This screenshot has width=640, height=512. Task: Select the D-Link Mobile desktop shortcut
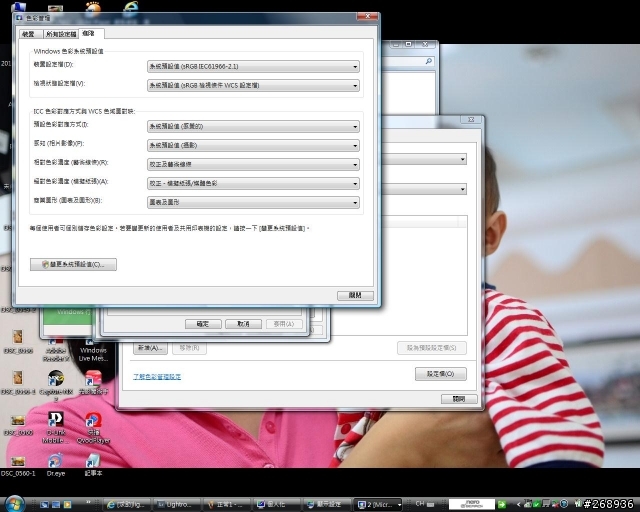coord(56,427)
